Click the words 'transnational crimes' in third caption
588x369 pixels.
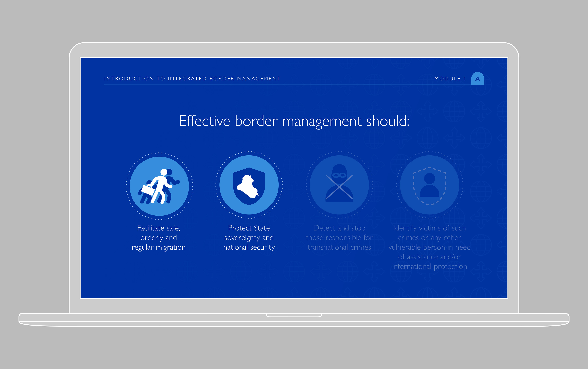pyautogui.click(x=339, y=247)
